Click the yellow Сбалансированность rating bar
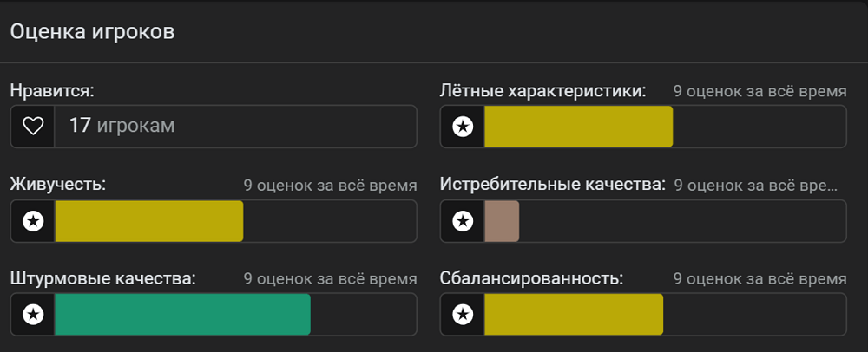868x352 pixels. [x=574, y=315]
